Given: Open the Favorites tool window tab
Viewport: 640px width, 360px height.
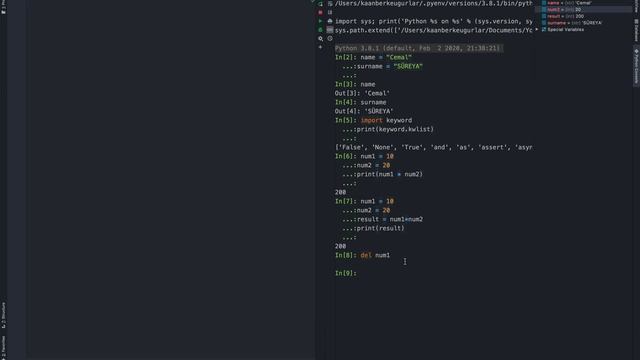Looking at the screenshot, I should point(4,347).
